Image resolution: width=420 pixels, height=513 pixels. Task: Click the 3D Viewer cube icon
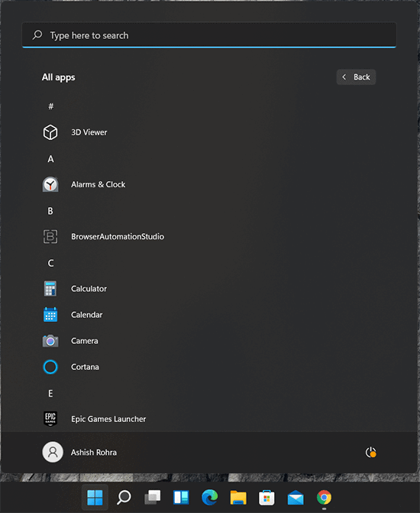(50, 132)
